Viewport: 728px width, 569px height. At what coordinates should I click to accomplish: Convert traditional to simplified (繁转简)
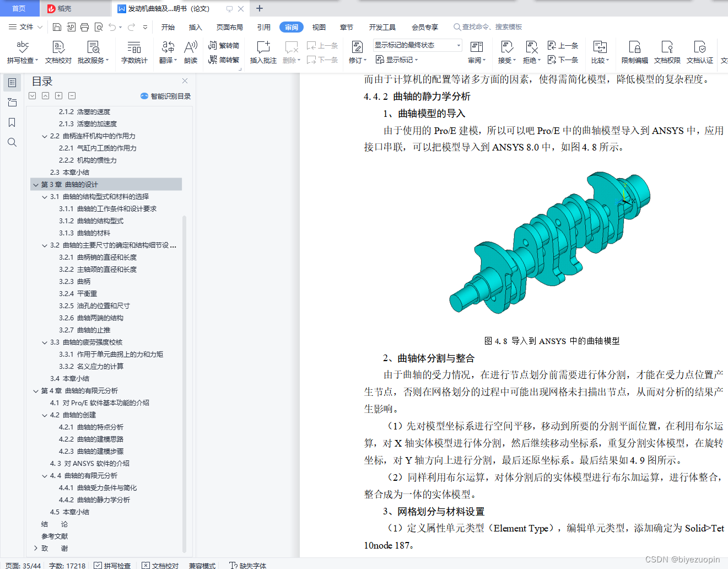224,45
